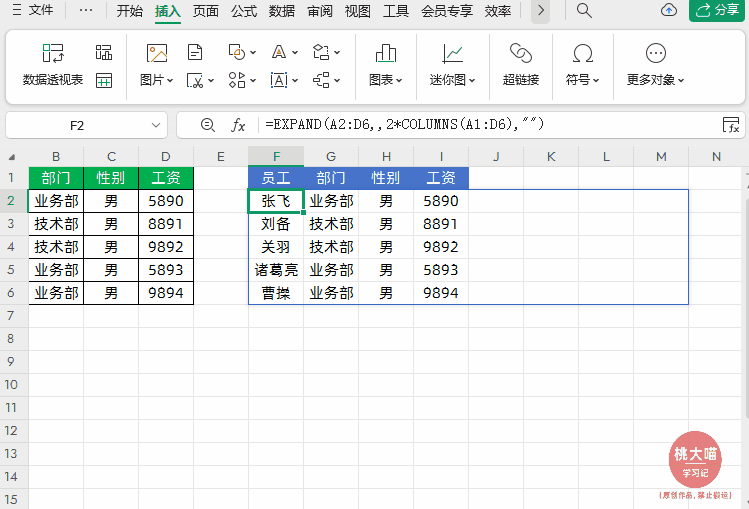Expand the picture (图片) dropdown
749x509 pixels.
click(157, 80)
